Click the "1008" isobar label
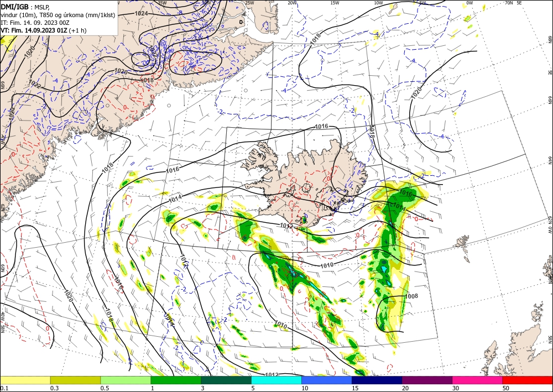Image resolution: width=553 pixels, height=392 pixels. coord(411,296)
